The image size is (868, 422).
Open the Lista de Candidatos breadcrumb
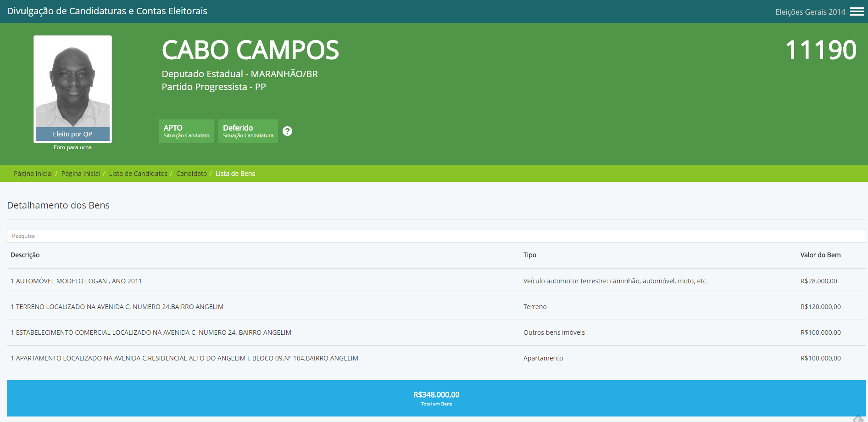tap(138, 174)
